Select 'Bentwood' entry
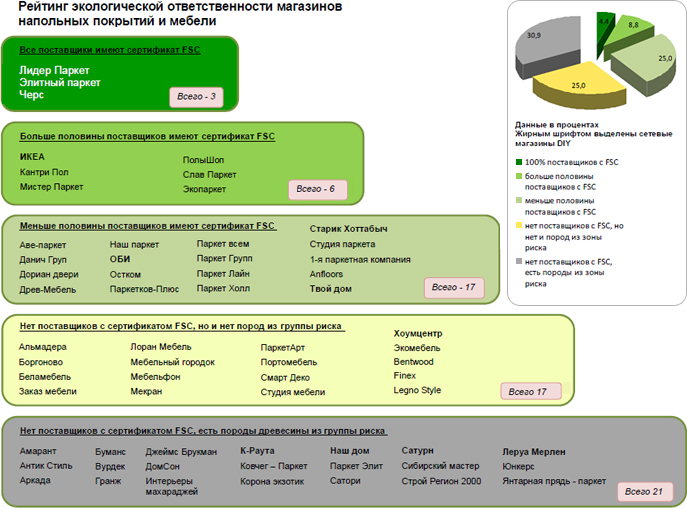Image resolution: width=687 pixels, height=508 pixels. [x=414, y=362]
